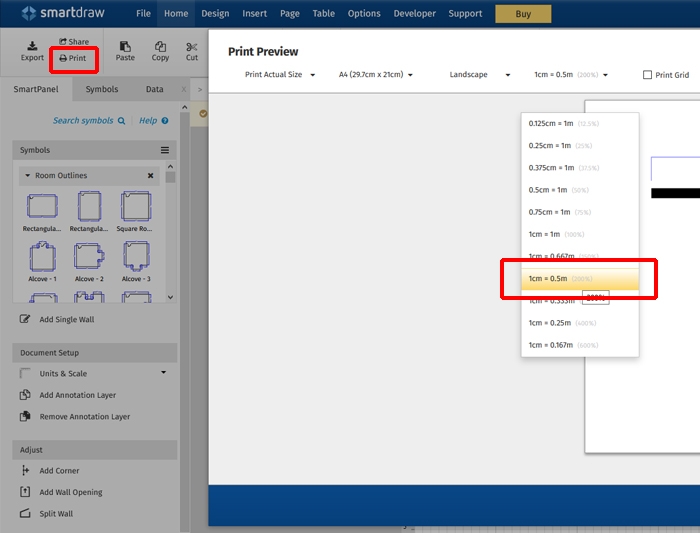Close the Room Outlines library

150,175
